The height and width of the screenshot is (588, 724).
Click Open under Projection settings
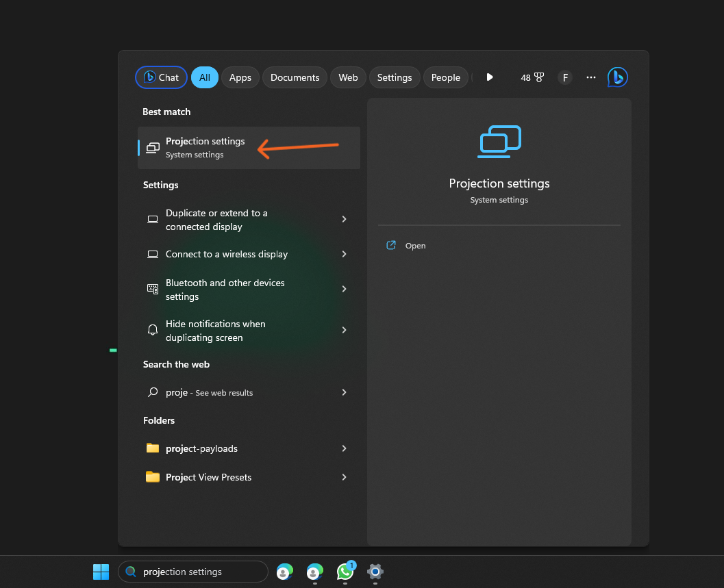coord(415,245)
